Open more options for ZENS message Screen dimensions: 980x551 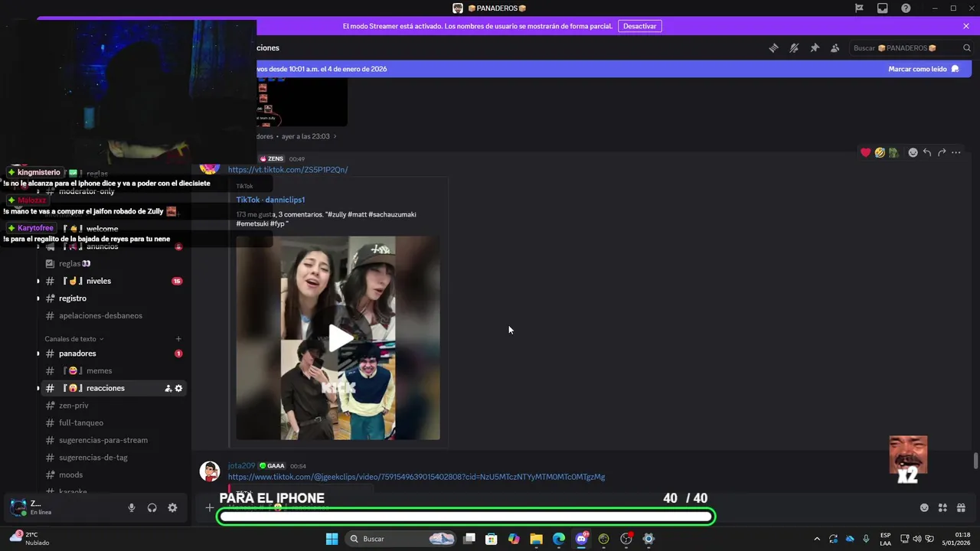pyautogui.click(x=956, y=152)
